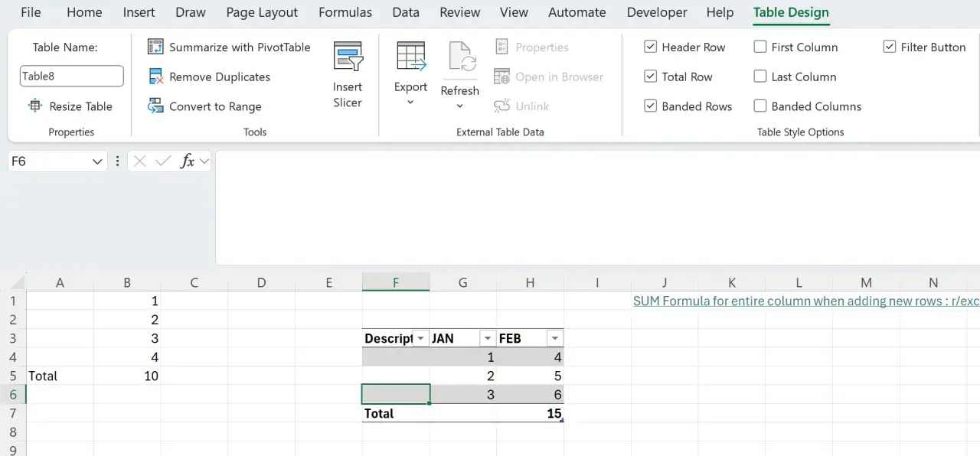This screenshot has height=456, width=980.
Task: Toggle Banded Rows checkbox
Action: point(650,106)
